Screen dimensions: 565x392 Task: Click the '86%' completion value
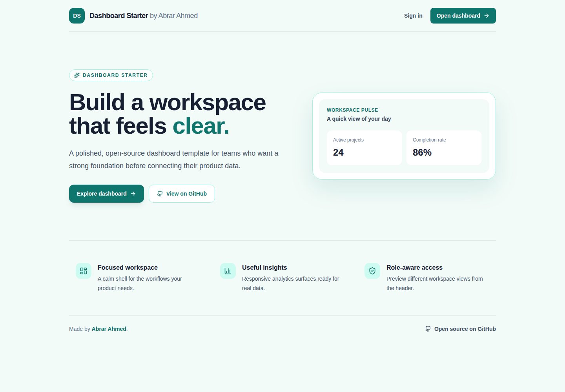[x=422, y=152]
